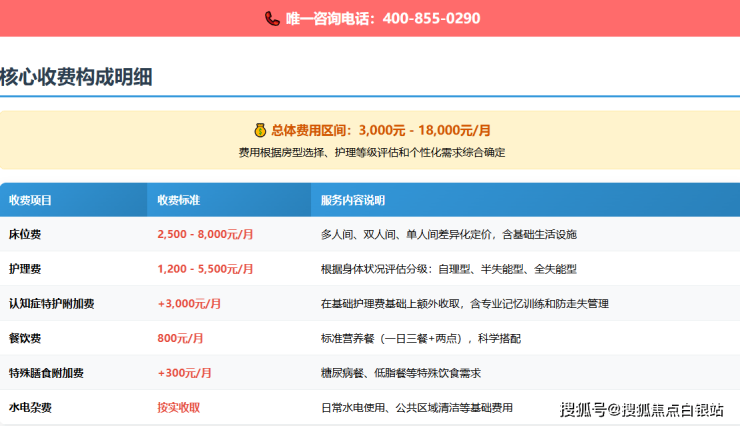Click the 服务内容说明 column header
Viewport: 740px width, 426px height.
click(x=353, y=201)
